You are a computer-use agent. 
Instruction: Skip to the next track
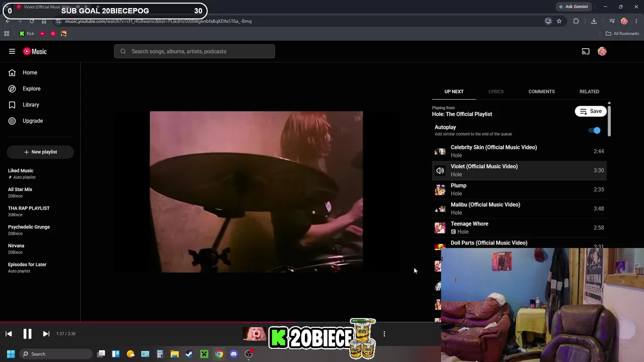tap(46, 334)
